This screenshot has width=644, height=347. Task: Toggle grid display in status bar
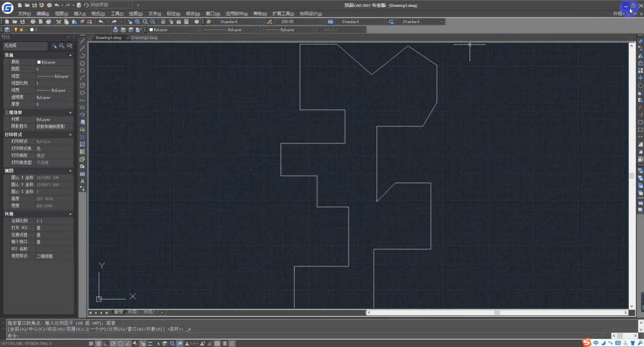(x=98, y=343)
